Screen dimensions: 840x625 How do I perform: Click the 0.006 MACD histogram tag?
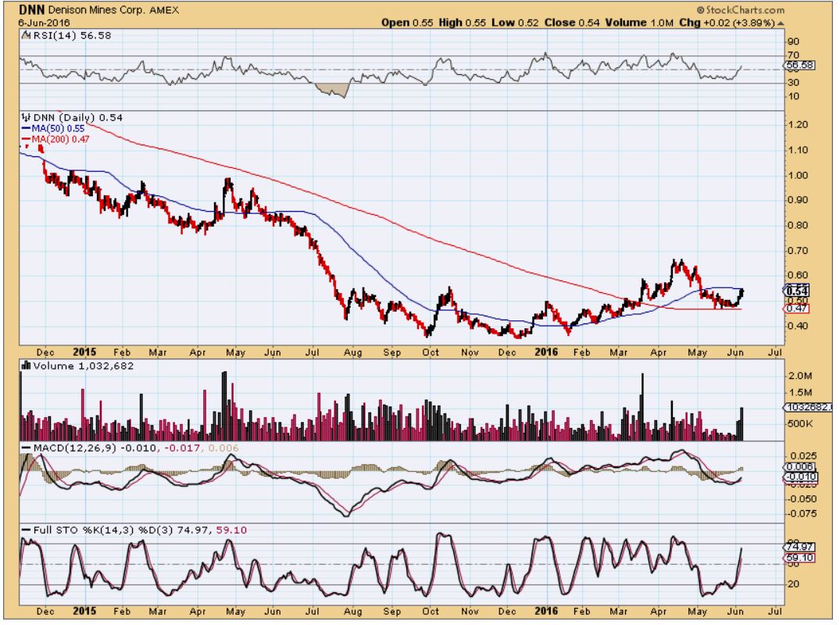pyautogui.click(x=800, y=467)
